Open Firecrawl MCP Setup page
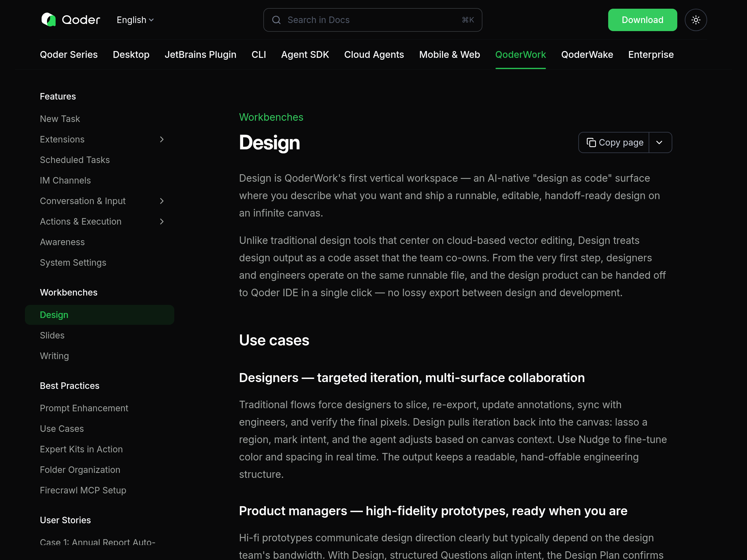 (83, 490)
